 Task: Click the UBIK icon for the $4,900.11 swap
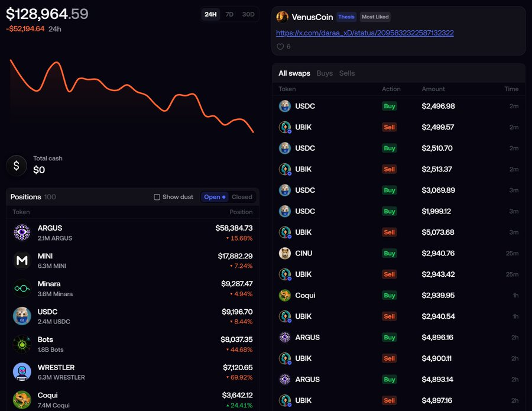285,359
